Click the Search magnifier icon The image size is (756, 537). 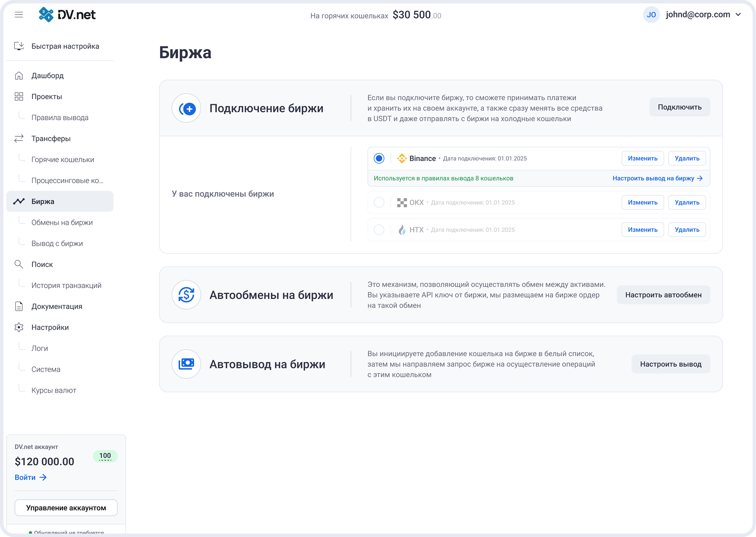coord(19,264)
